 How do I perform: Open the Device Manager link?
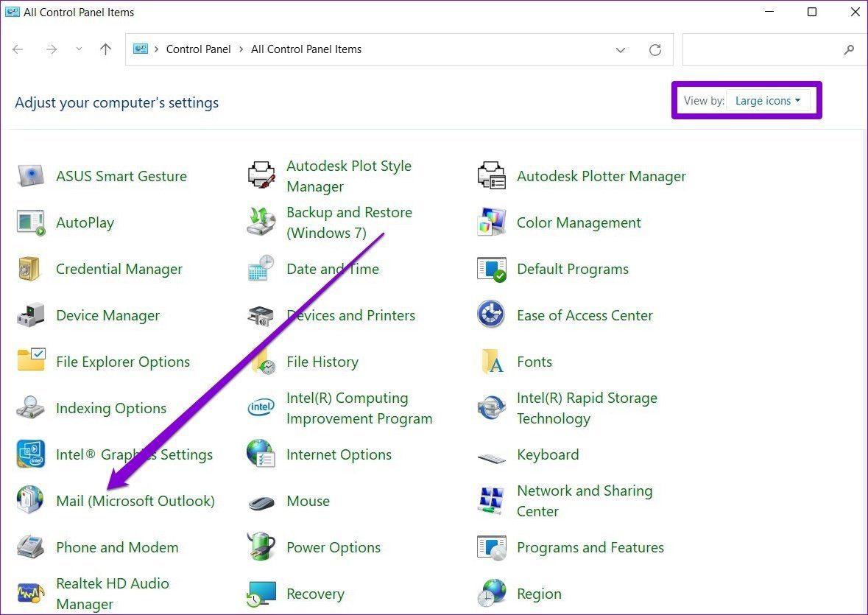pos(107,315)
